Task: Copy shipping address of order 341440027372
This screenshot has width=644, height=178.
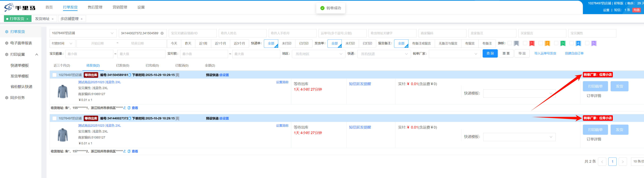Action: click(129, 151)
